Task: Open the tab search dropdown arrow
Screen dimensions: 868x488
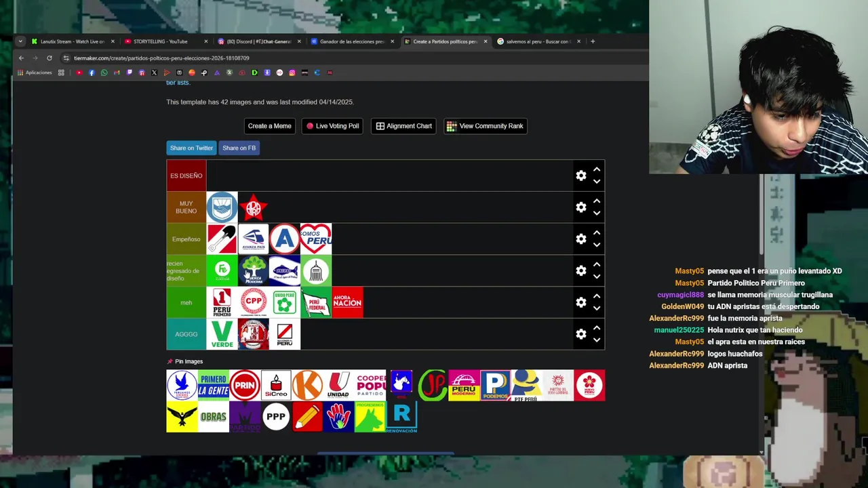Action: pyautogui.click(x=20, y=41)
